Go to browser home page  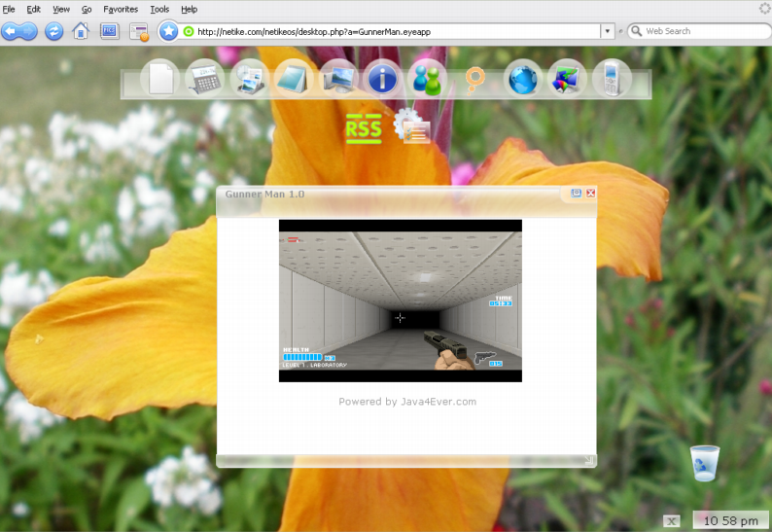[x=81, y=31]
